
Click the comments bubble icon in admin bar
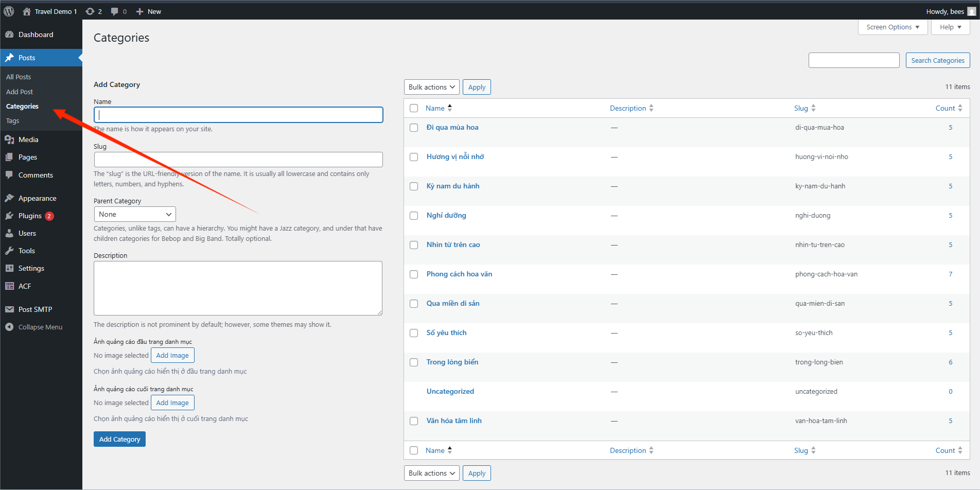pos(115,11)
